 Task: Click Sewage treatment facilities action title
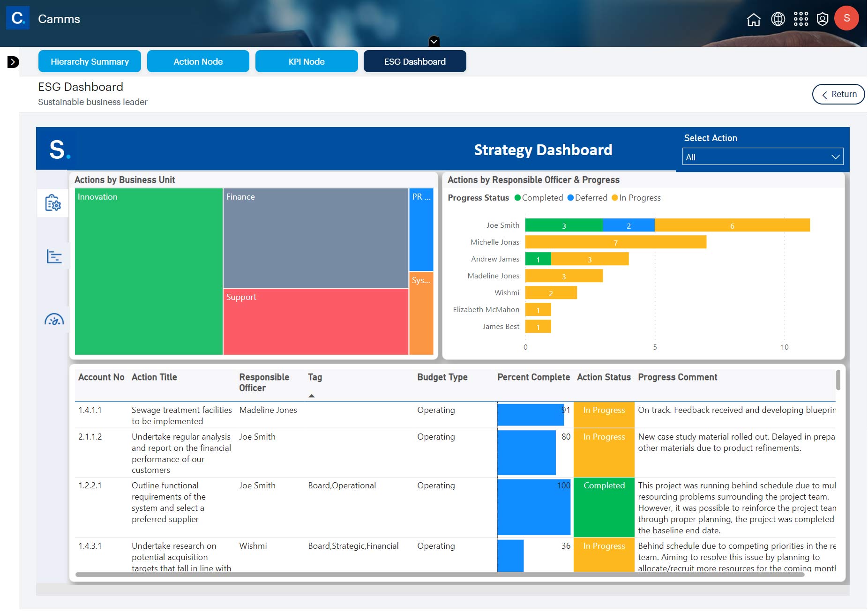[x=182, y=416]
